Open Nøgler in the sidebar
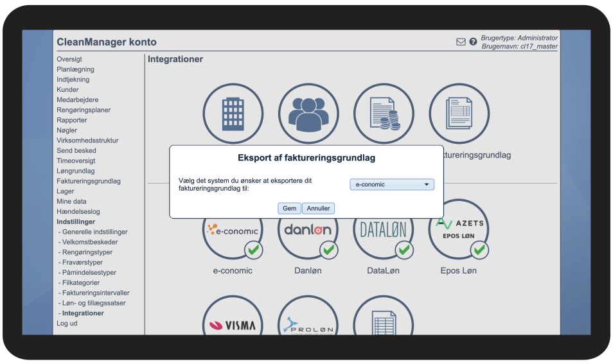 tap(67, 130)
